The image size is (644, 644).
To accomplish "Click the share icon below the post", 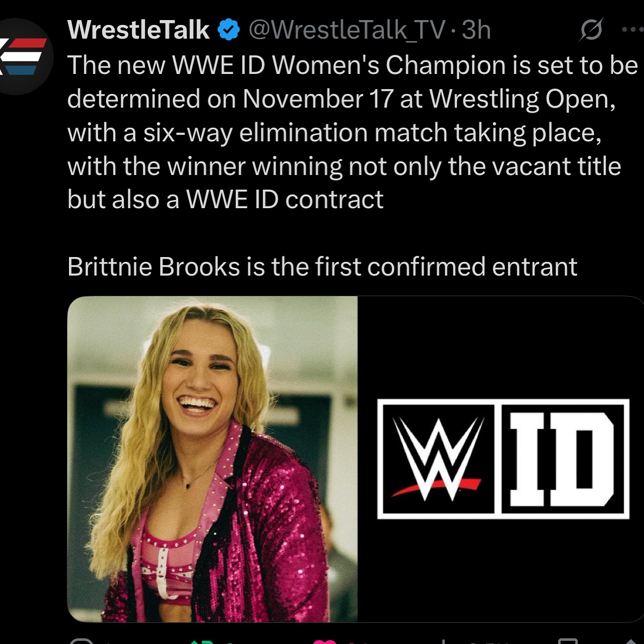I will pyautogui.click(x=630, y=642).
